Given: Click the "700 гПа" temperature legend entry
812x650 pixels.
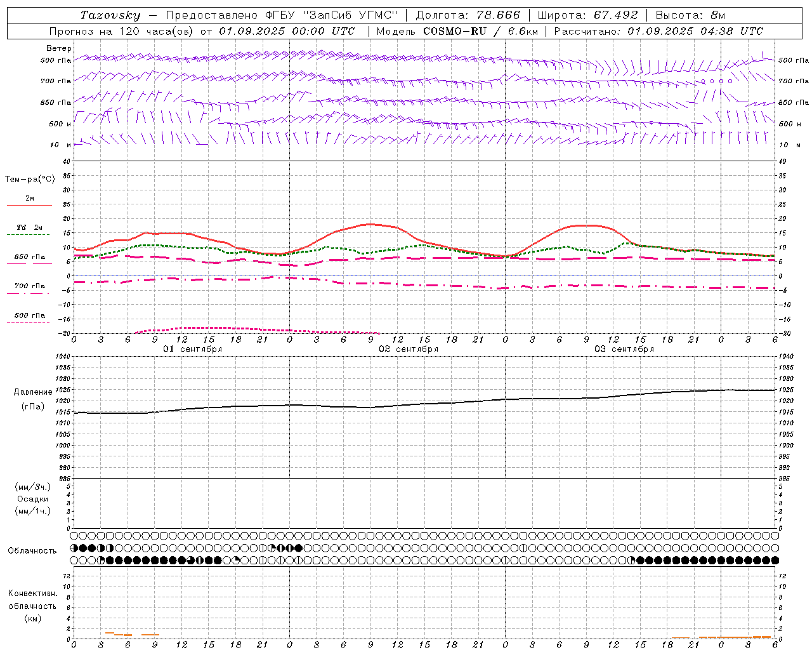Looking at the screenshot, I should (30, 286).
